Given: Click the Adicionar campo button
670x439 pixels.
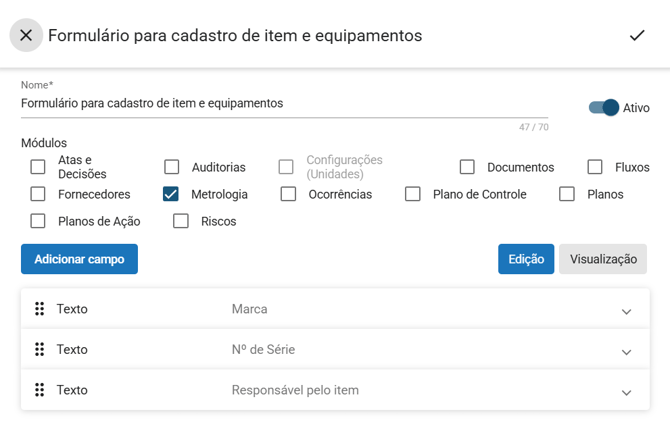Looking at the screenshot, I should tap(79, 259).
